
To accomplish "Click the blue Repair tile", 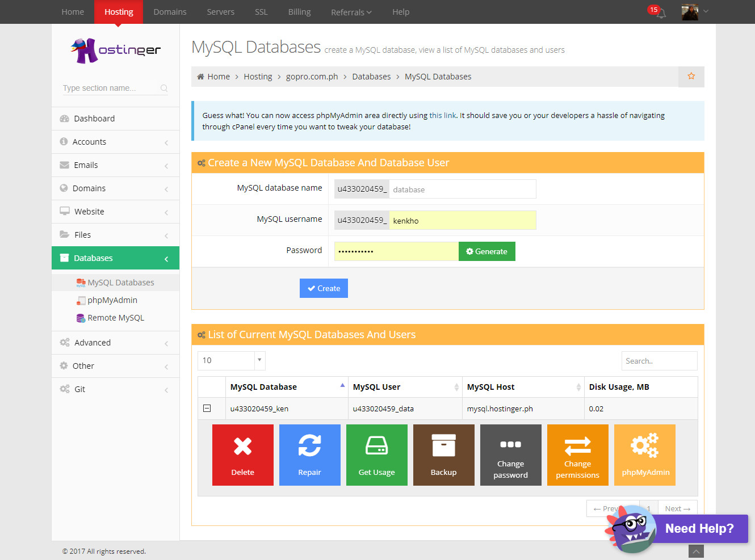I will tap(310, 455).
